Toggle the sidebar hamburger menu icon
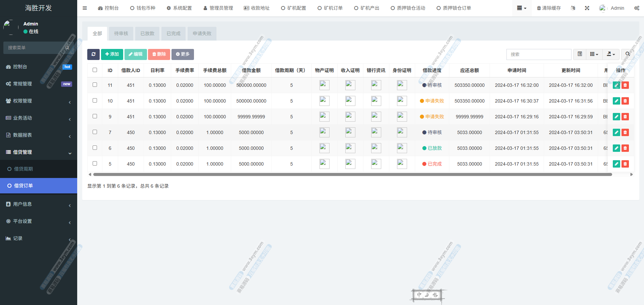The width and height of the screenshot is (644, 305). 85,8
